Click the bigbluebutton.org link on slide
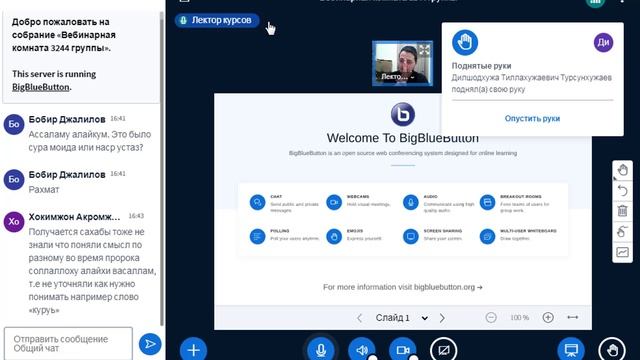This screenshot has height=360, width=640. (444, 287)
